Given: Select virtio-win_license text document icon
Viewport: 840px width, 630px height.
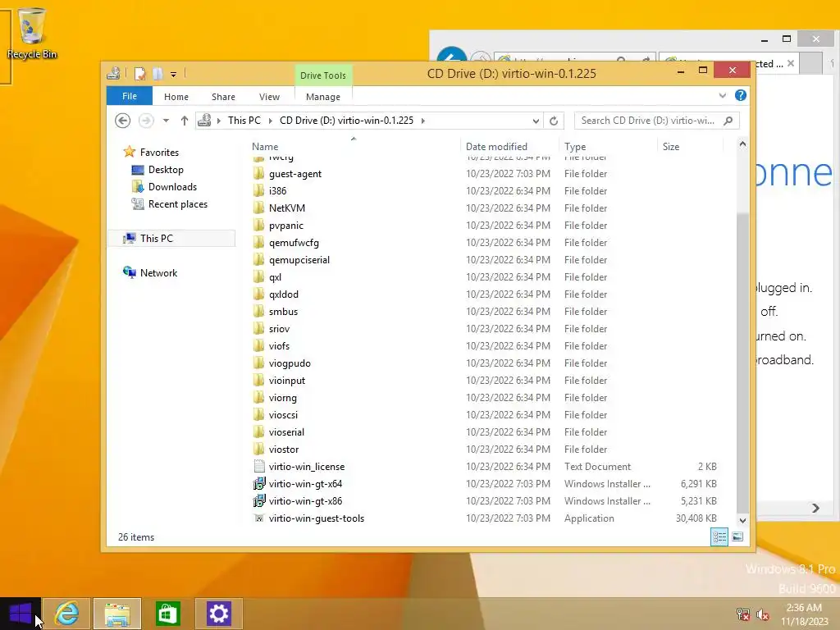Looking at the screenshot, I should tap(259, 467).
